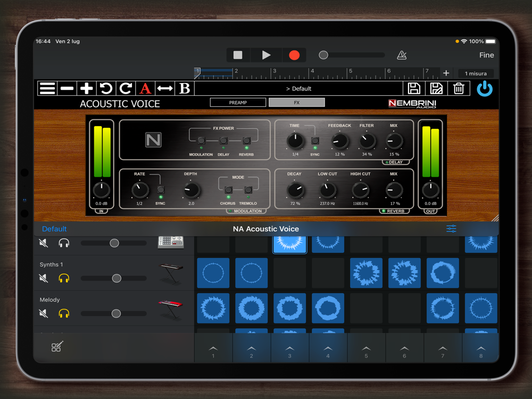Stop playback
Screen dimensions: 532x399
pyautogui.click(x=238, y=55)
